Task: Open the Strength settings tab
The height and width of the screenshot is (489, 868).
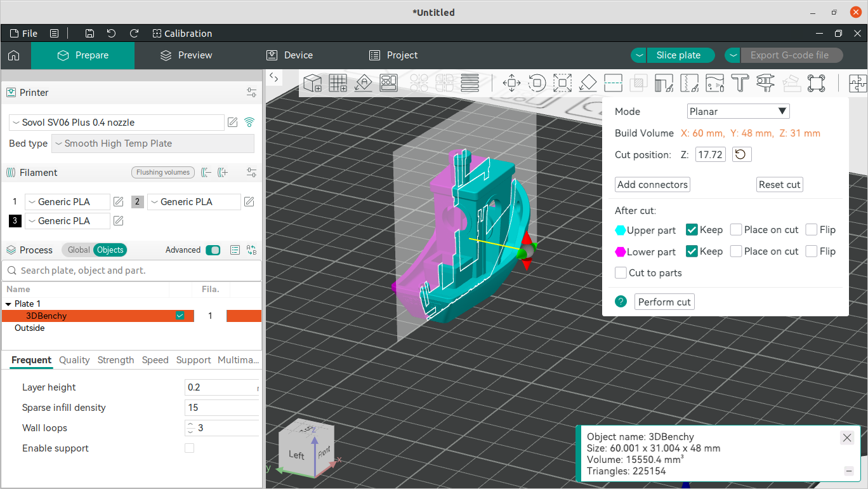Action: (115, 360)
